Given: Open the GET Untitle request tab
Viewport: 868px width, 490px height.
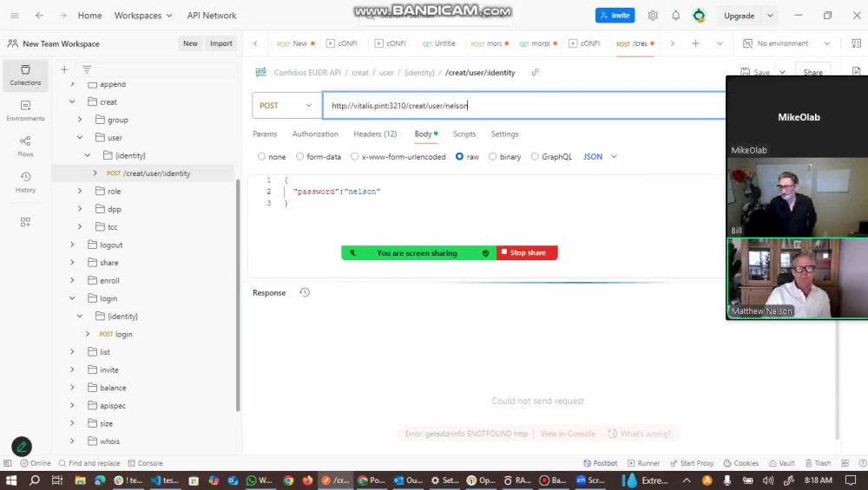Looking at the screenshot, I should (439, 43).
